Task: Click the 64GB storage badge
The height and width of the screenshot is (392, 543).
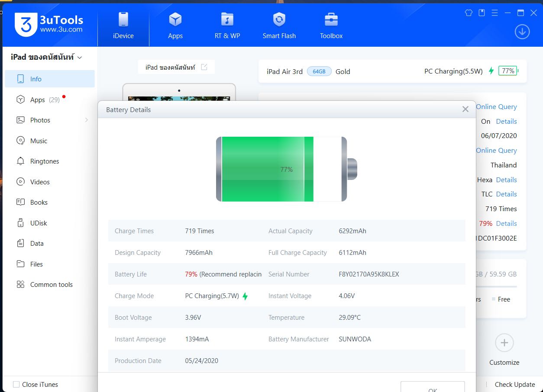Action: coord(319,71)
